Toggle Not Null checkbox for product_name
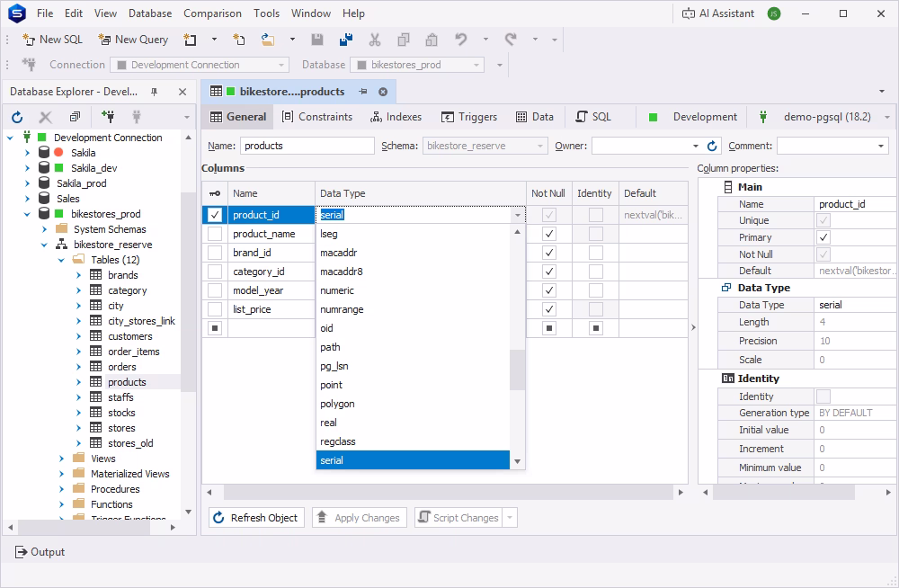Image resolution: width=899 pixels, height=588 pixels. coord(549,234)
